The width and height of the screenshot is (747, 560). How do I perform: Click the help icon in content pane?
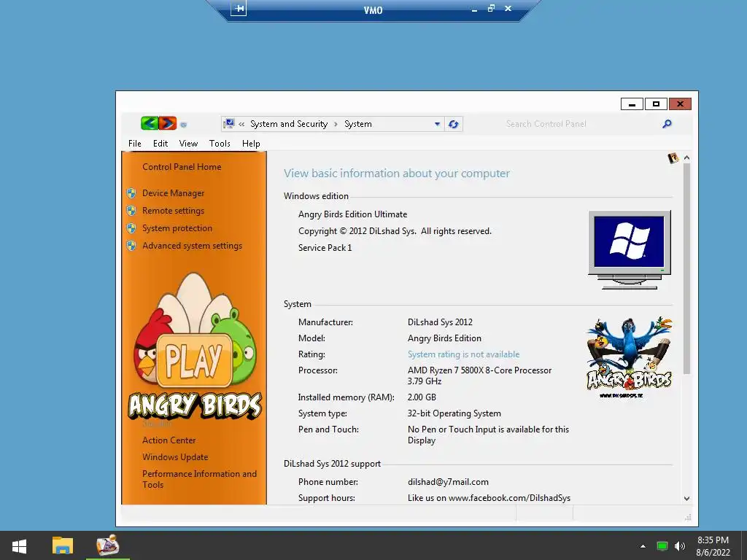pyautogui.click(x=673, y=158)
